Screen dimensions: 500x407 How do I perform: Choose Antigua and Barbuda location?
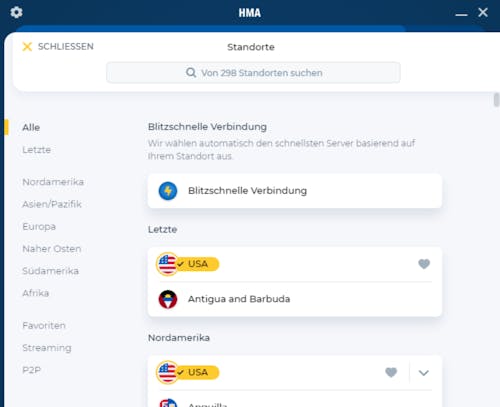click(295, 299)
